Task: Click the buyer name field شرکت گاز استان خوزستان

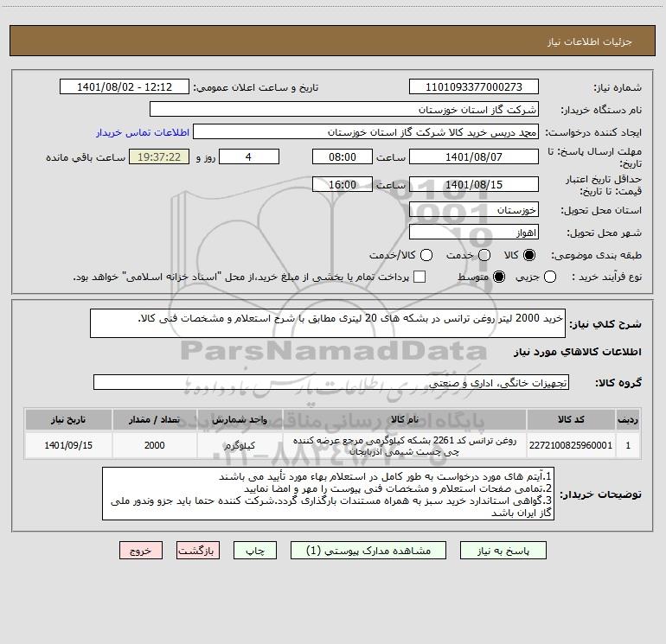Action: pos(344,109)
